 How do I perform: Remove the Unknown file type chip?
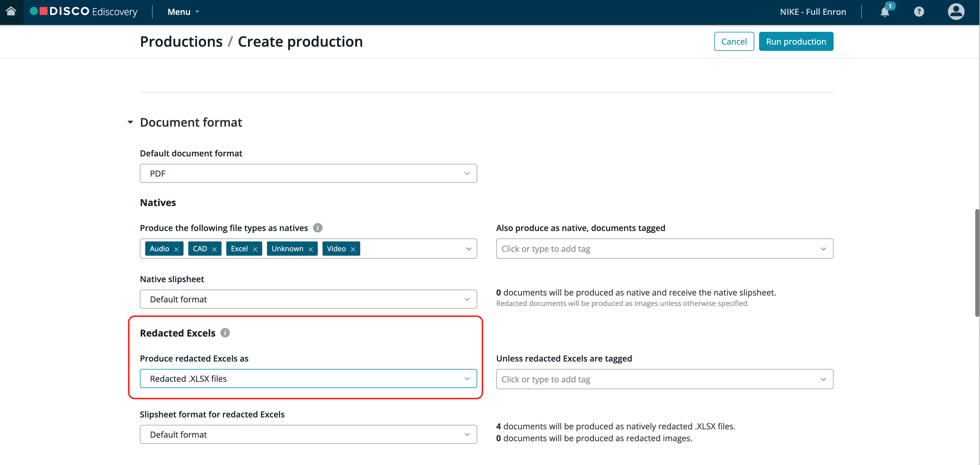[x=310, y=249]
